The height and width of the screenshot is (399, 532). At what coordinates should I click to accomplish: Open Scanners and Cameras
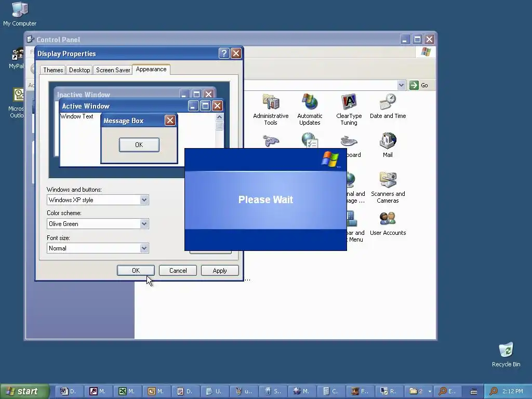coord(388,188)
